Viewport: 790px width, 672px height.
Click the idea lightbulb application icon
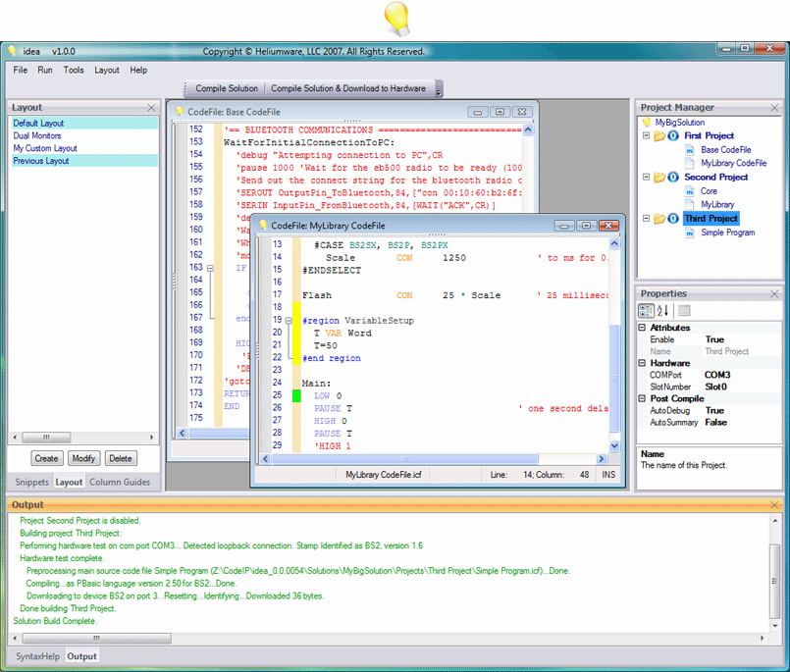pyautogui.click(x=11, y=50)
